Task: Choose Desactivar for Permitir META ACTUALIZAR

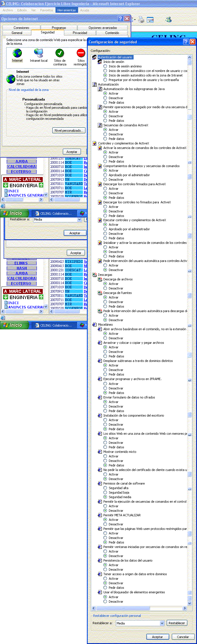Action: click(105, 524)
